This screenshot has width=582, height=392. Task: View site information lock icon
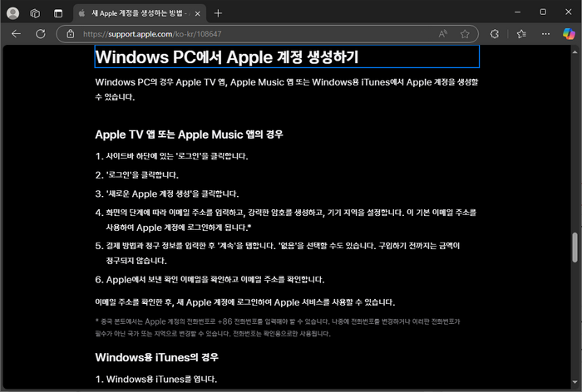70,34
